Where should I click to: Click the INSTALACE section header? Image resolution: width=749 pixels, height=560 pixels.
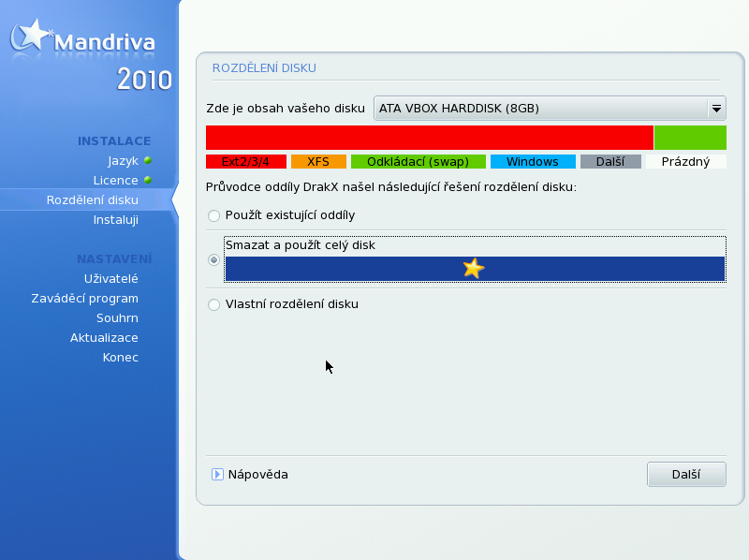coord(114,141)
